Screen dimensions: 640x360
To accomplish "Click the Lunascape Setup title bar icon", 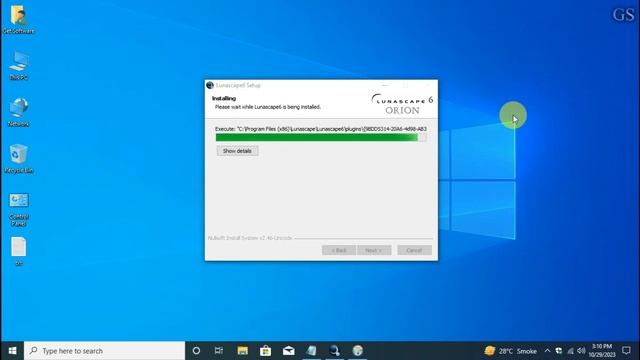I will [210, 85].
